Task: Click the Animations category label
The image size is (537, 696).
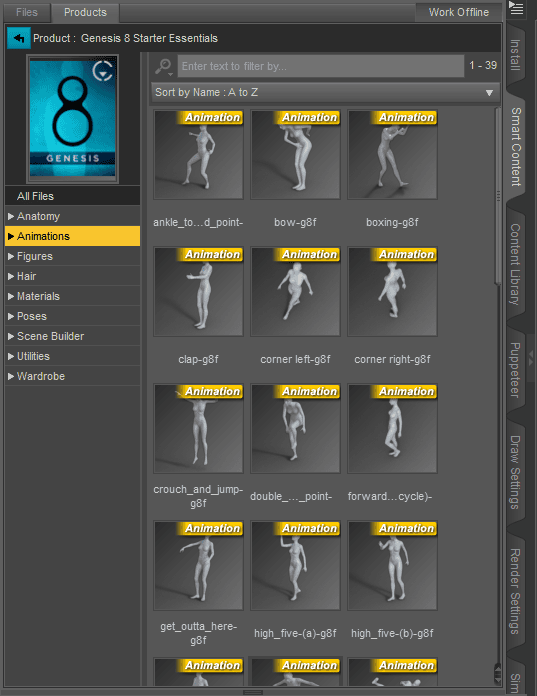Action: 43,236
